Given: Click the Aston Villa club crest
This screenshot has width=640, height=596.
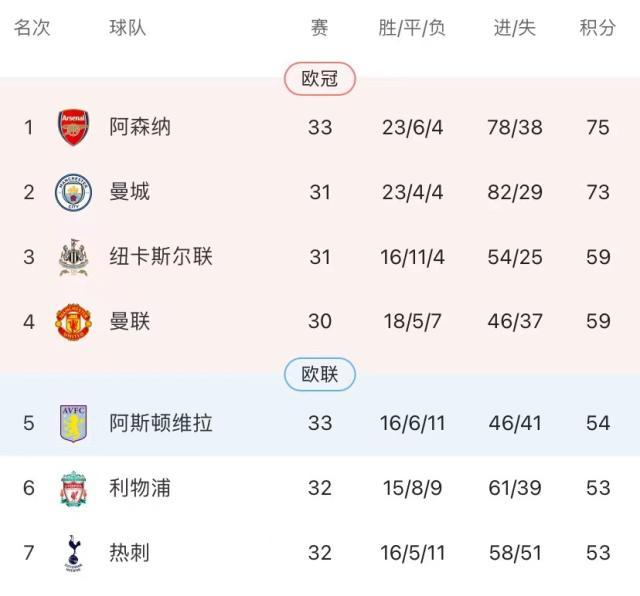Looking at the screenshot, I should 73,423.
